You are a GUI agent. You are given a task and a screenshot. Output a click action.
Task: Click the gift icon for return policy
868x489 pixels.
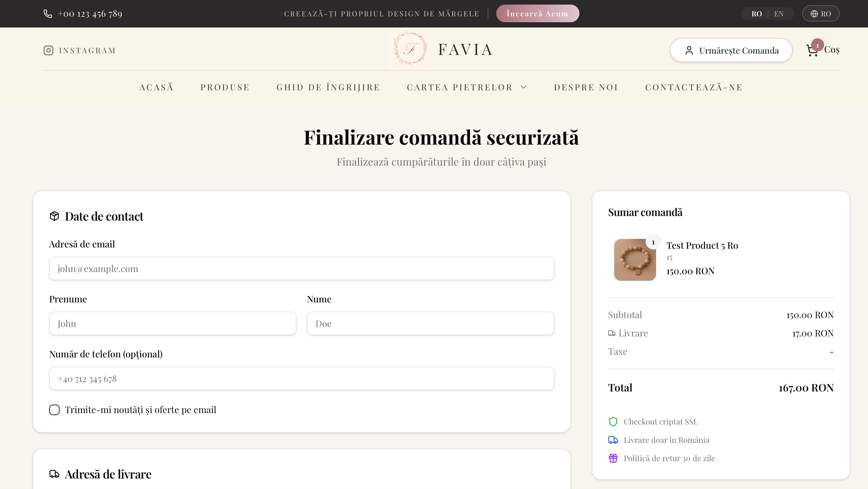point(613,458)
